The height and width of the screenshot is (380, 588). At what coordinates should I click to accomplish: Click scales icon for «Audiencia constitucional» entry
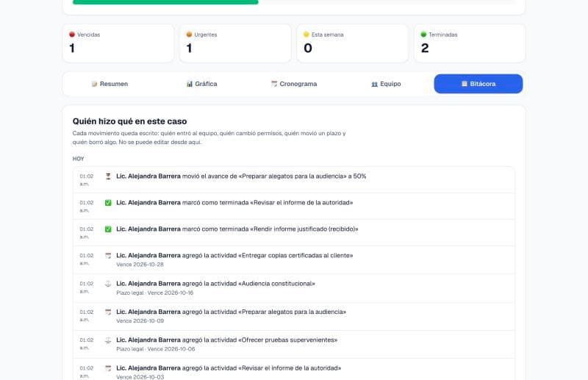pos(108,284)
